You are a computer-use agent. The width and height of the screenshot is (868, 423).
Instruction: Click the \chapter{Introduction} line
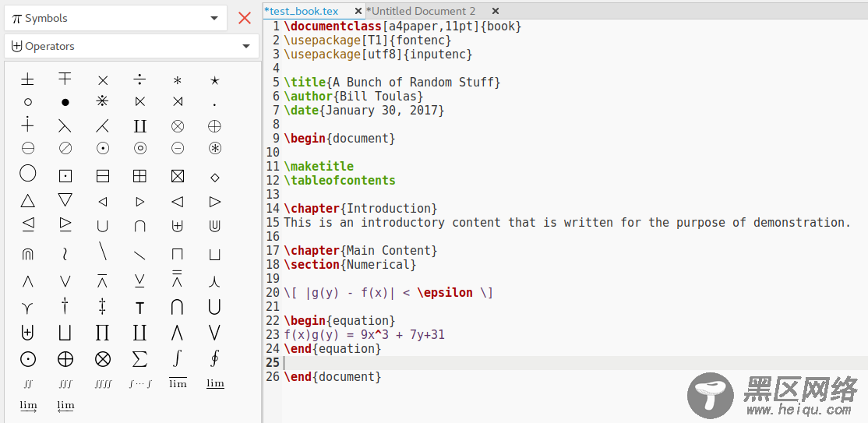point(361,208)
